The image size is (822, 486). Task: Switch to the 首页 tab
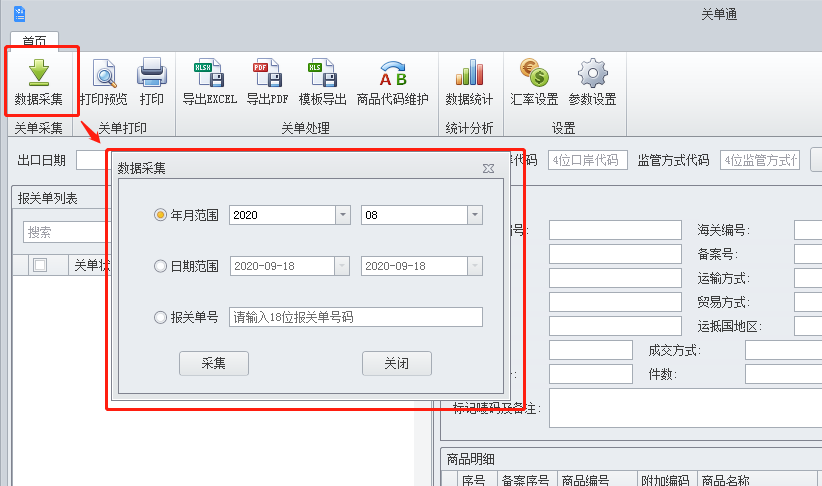35,41
